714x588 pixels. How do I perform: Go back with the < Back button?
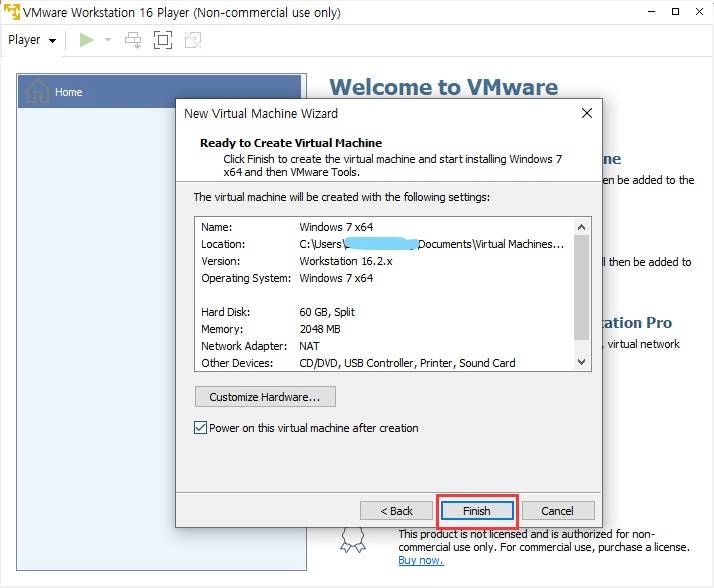pyautogui.click(x=396, y=511)
